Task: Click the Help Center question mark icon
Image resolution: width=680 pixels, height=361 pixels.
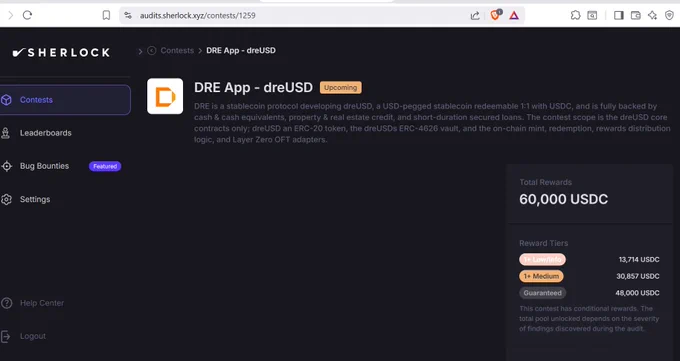Action: tap(6, 303)
